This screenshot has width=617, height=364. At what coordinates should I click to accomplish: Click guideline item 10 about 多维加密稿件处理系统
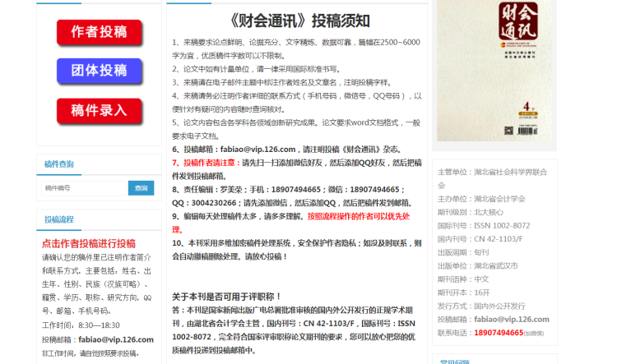pyautogui.click(x=297, y=250)
